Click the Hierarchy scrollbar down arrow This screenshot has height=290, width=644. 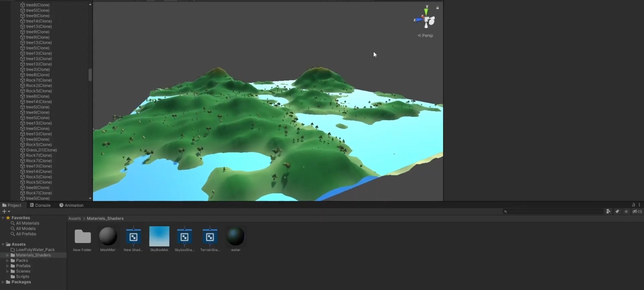[x=90, y=198]
